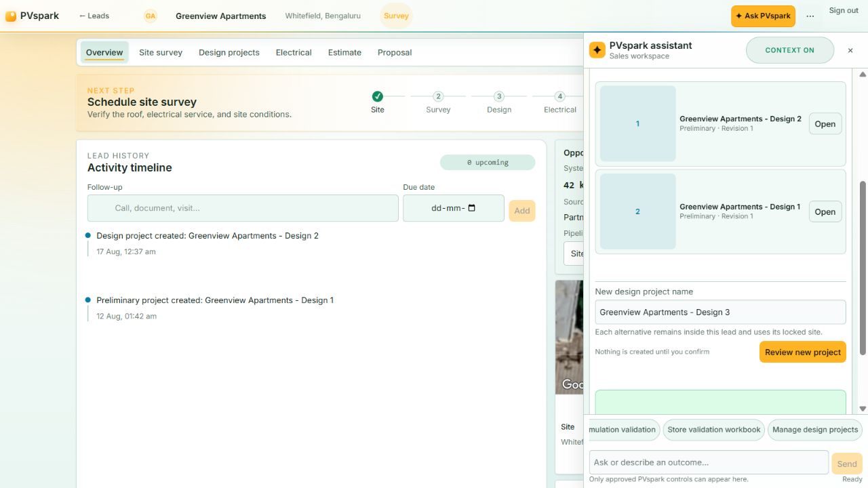
Task: Click the assistant panel scroll down arrow
Action: [863, 409]
